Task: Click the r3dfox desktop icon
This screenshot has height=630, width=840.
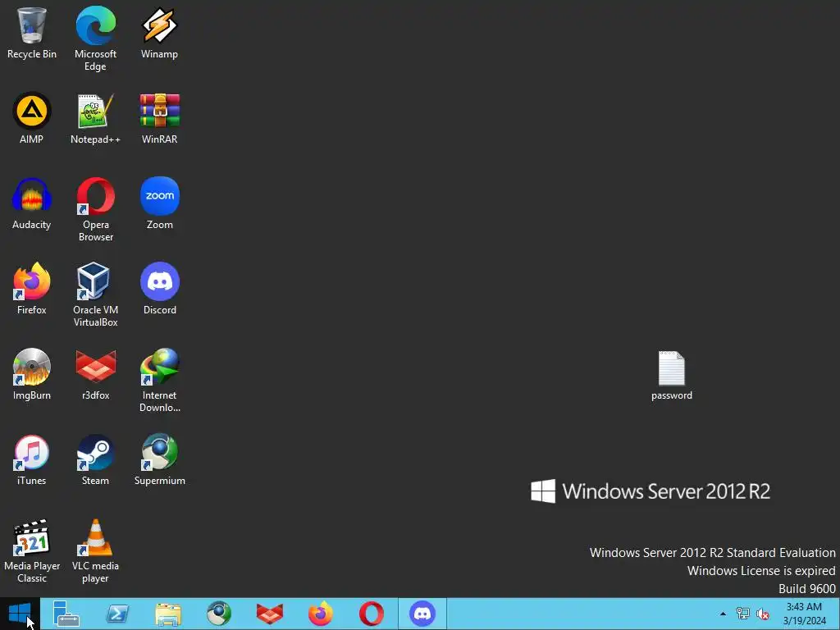Action: pyautogui.click(x=95, y=373)
